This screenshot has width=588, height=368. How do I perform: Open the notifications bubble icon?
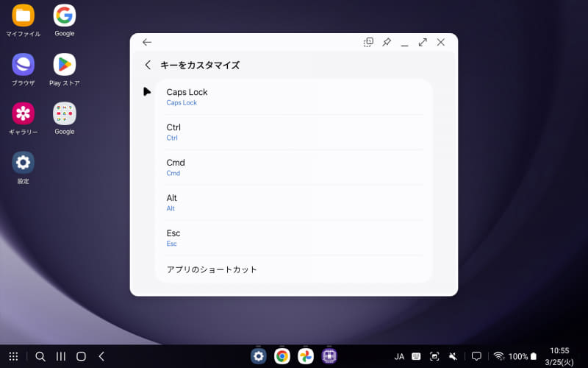tap(476, 356)
